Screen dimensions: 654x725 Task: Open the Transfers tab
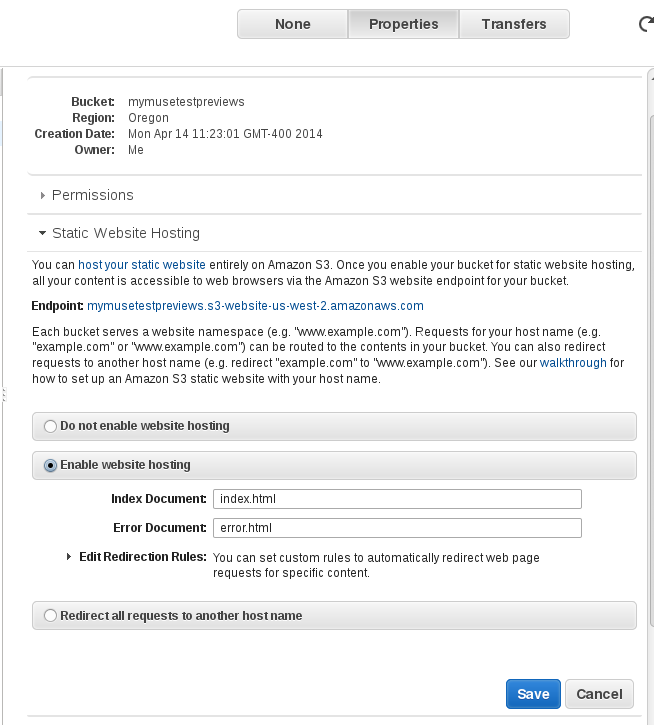(514, 24)
